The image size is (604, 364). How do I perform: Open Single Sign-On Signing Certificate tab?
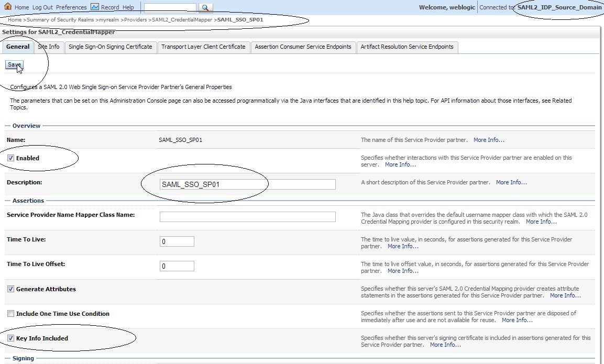110,47
